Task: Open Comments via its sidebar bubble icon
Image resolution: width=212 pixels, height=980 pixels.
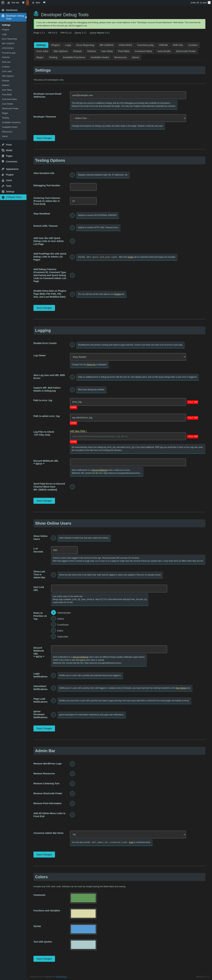Action: coord(3,162)
